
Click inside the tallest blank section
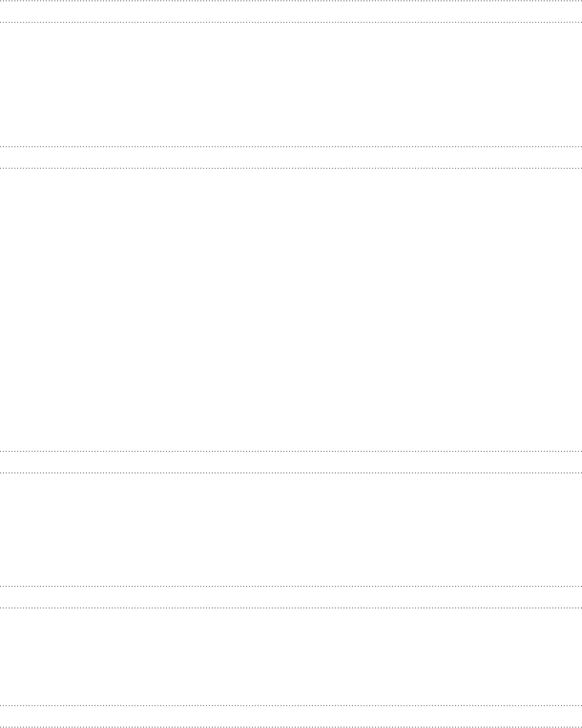(x=291, y=310)
